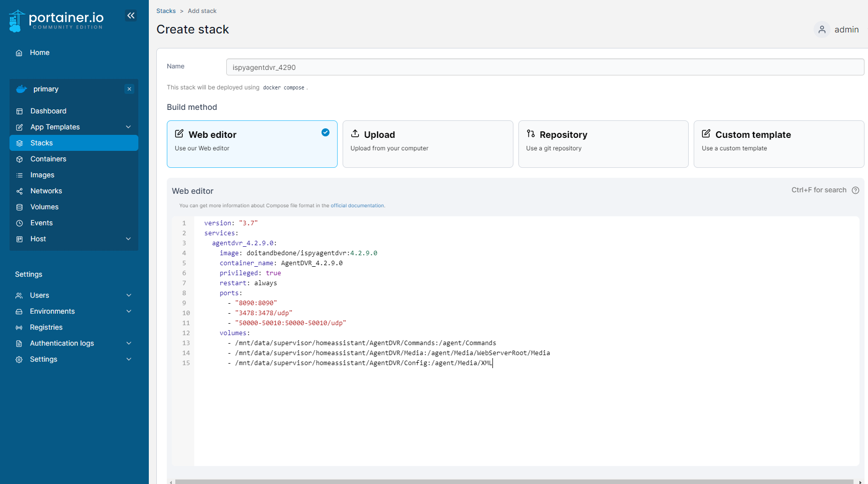Image resolution: width=868 pixels, height=484 pixels.
Task: Collapse the sidebar with double-chevron icon
Action: pos(131,16)
